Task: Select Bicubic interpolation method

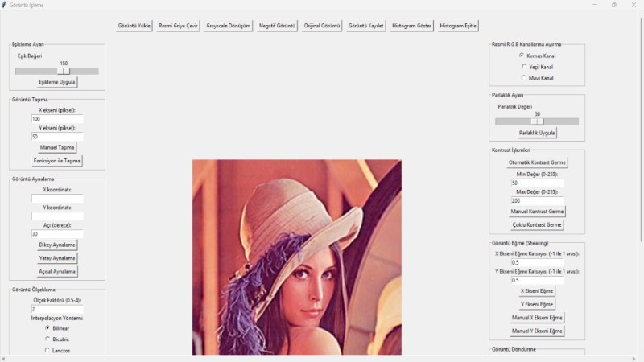Action: click(x=47, y=339)
